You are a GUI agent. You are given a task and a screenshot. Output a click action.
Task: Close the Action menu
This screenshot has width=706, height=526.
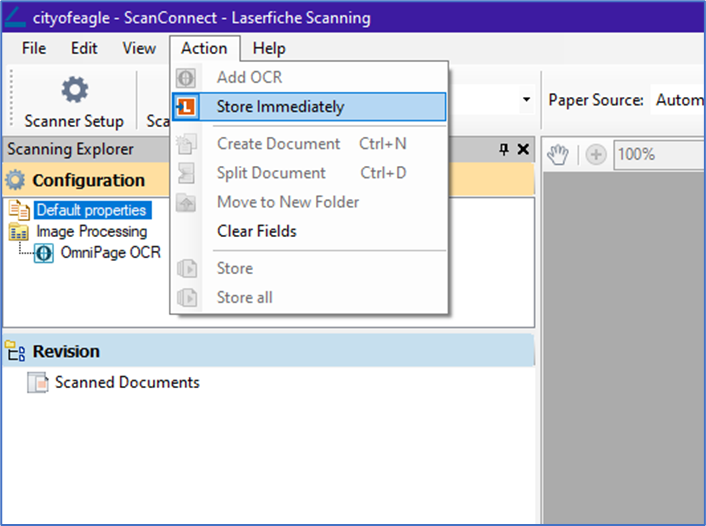pyautogui.click(x=204, y=48)
